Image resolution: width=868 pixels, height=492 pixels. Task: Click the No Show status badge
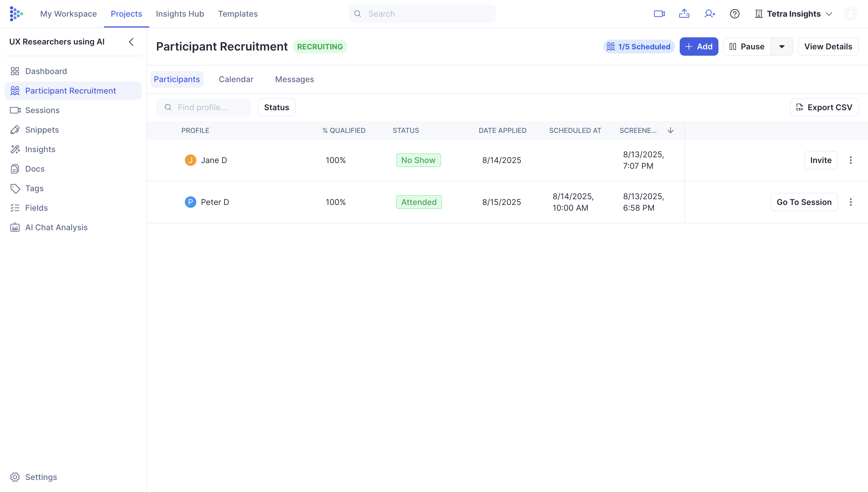click(418, 160)
